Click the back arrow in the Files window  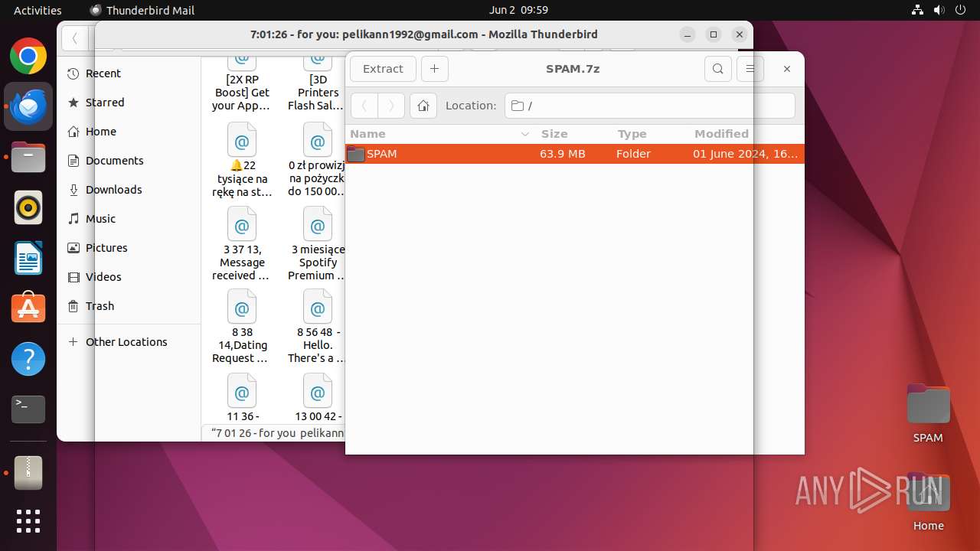pyautogui.click(x=74, y=37)
